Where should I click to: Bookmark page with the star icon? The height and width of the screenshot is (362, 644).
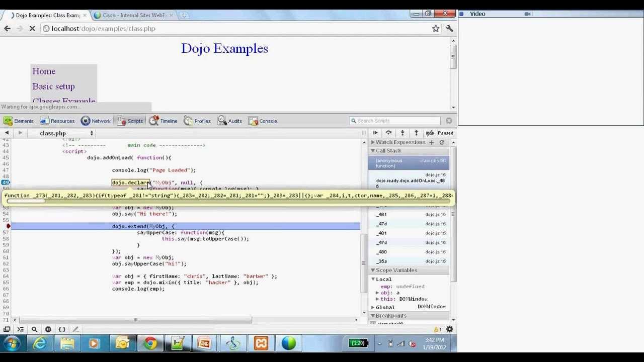click(436, 29)
